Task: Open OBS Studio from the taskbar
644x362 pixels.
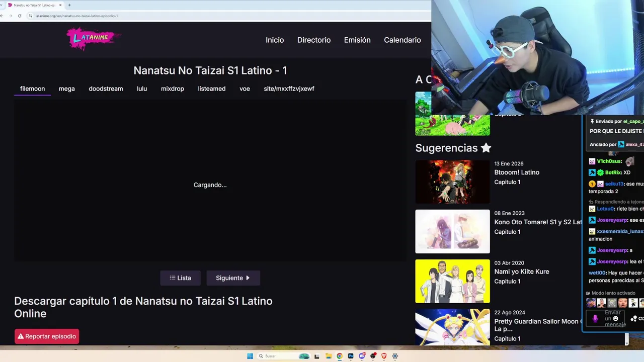Action: 373,356
